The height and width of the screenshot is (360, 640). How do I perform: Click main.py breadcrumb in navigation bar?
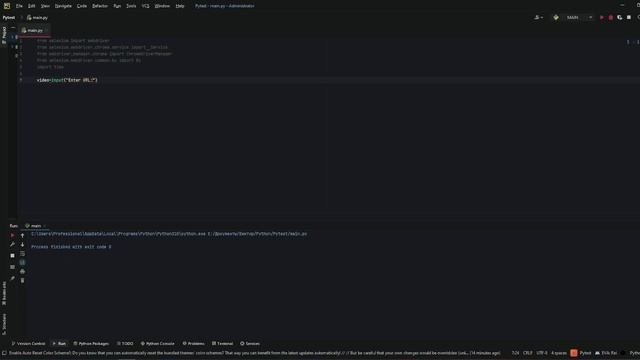coord(38,18)
